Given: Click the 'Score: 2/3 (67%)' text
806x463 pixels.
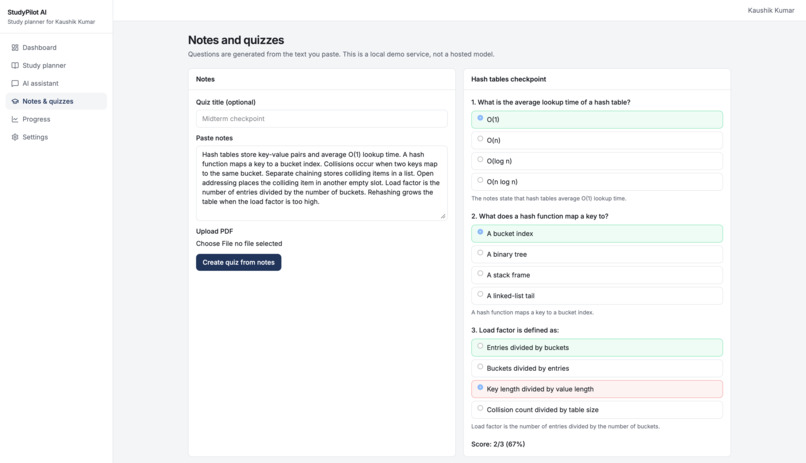Looking at the screenshot, I should (498, 444).
